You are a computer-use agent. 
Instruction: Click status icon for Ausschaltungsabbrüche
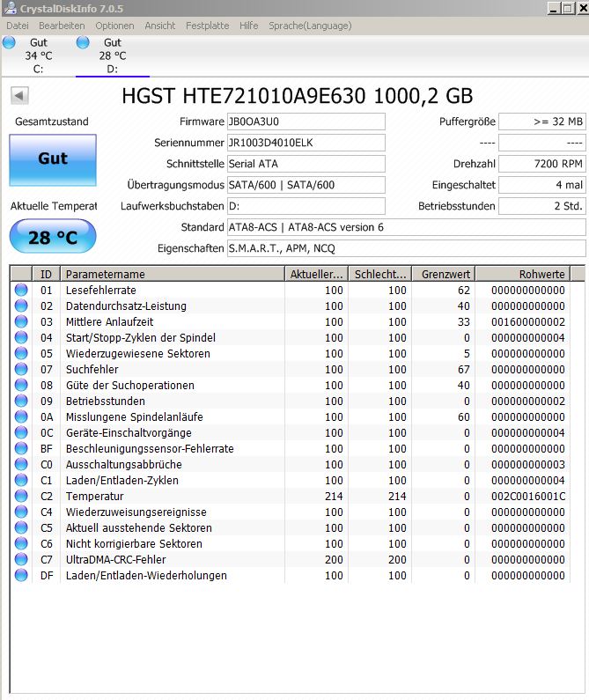pos(21,464)
